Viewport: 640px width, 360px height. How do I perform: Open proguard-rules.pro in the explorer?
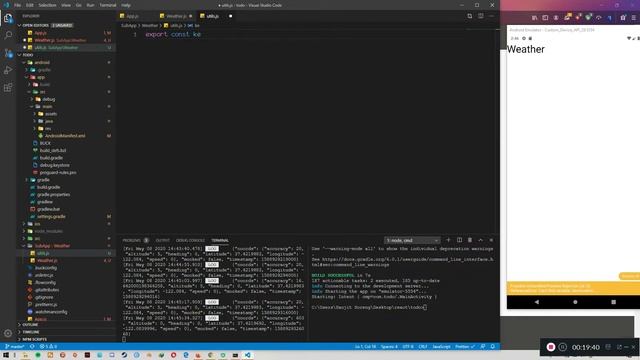coord(58,173)
